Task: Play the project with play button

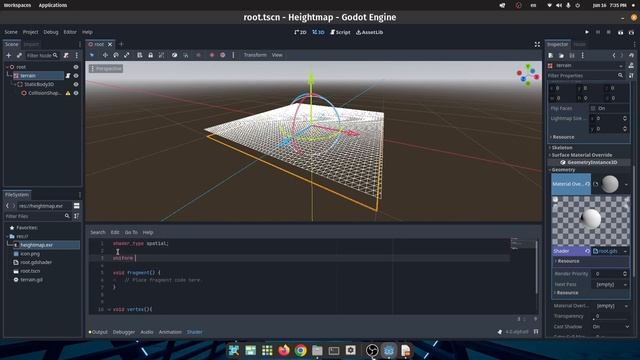Action: tap(587, 32)
